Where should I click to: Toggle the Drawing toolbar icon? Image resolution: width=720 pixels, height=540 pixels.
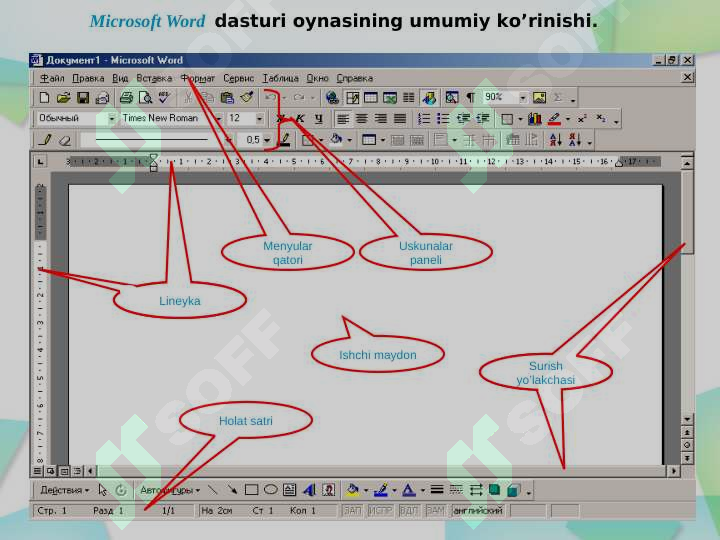pyautogui.click(x=429, y=97)
